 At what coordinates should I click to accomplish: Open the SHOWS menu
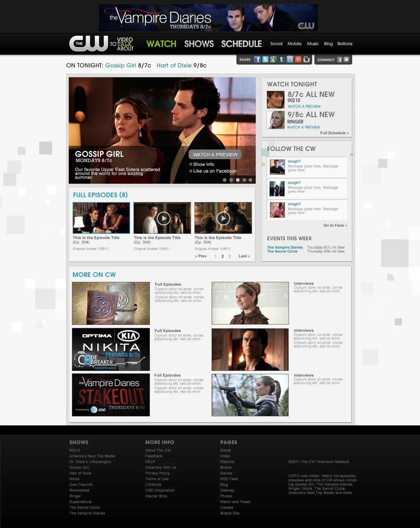pyautogui.click(x=199, y=44)
